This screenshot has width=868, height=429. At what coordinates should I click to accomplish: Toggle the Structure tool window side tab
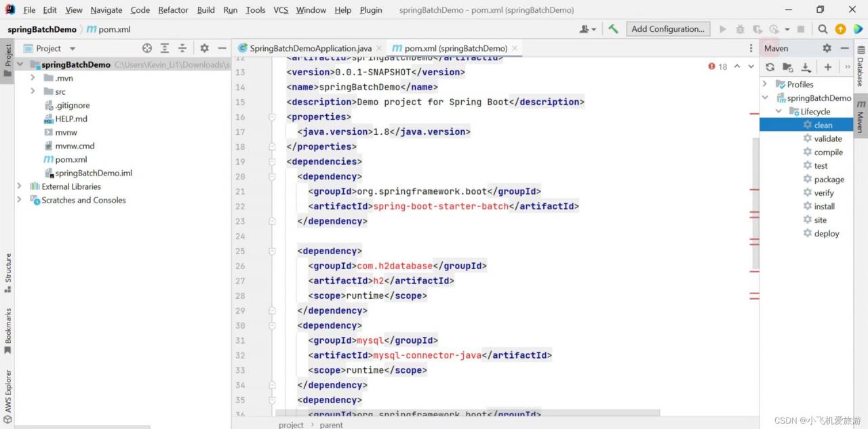point(7,273)
